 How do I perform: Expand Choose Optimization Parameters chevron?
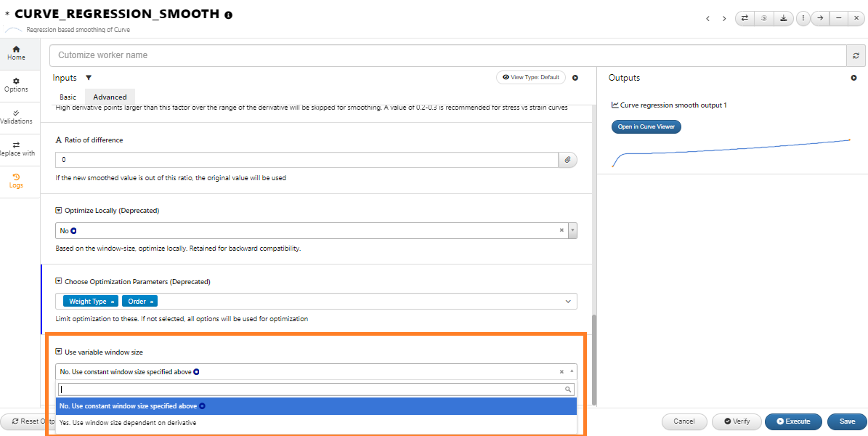tap(568, 301)
